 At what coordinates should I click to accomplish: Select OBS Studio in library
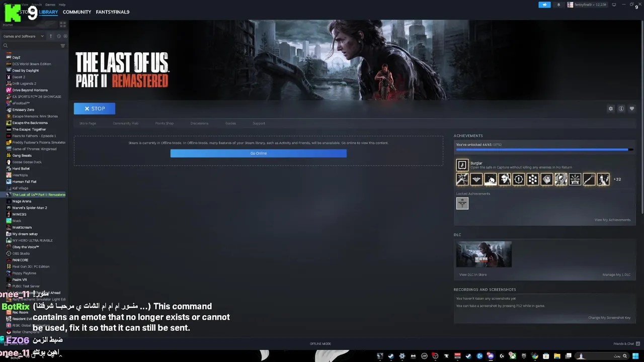pyautogui.click(x=21, y=253)
